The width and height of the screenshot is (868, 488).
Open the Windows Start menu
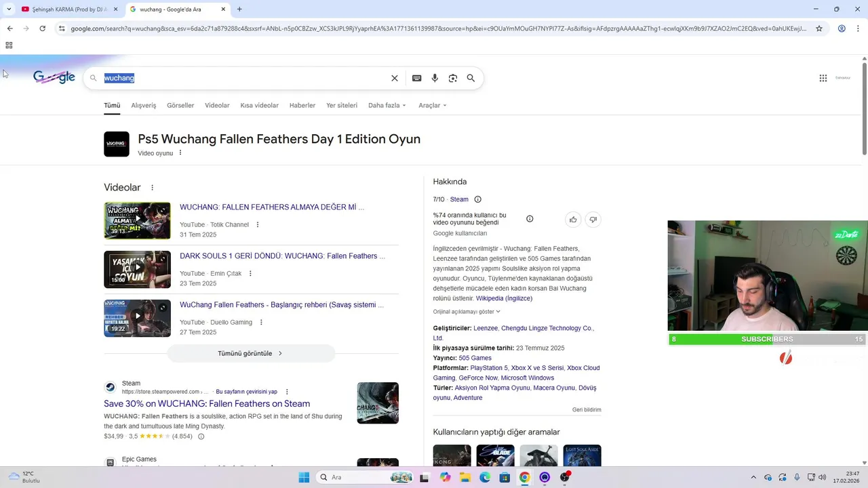click(x=304, y=477)
